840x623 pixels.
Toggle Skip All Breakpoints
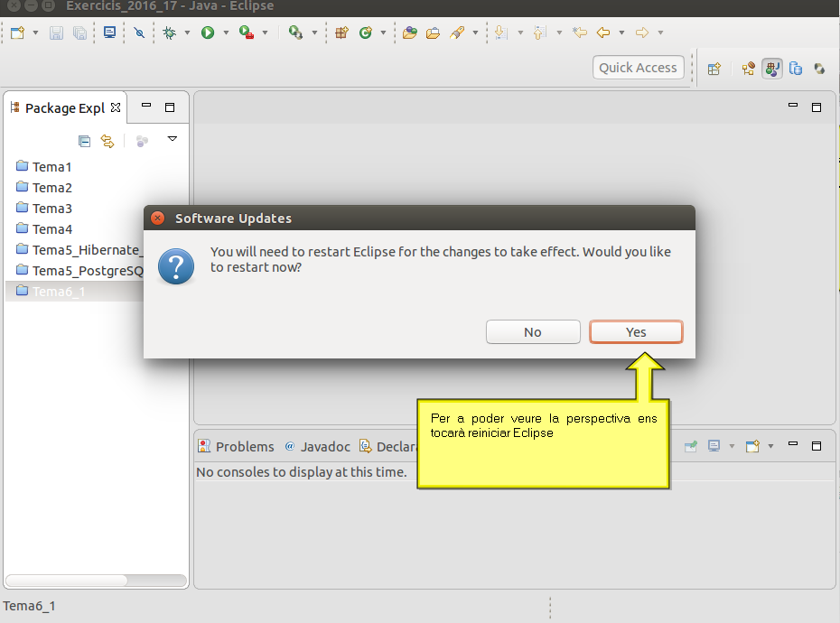(x=139, y=33)
